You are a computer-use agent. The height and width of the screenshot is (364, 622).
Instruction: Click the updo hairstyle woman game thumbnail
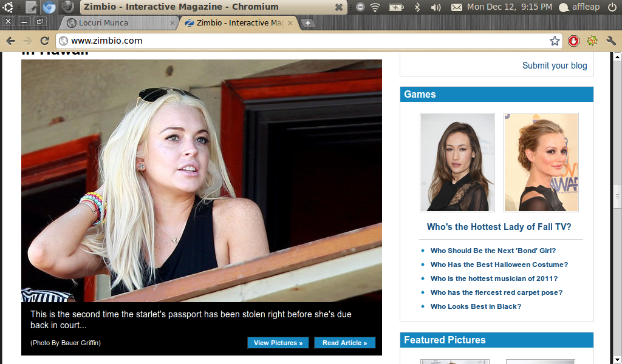click(x=541, y=163)
